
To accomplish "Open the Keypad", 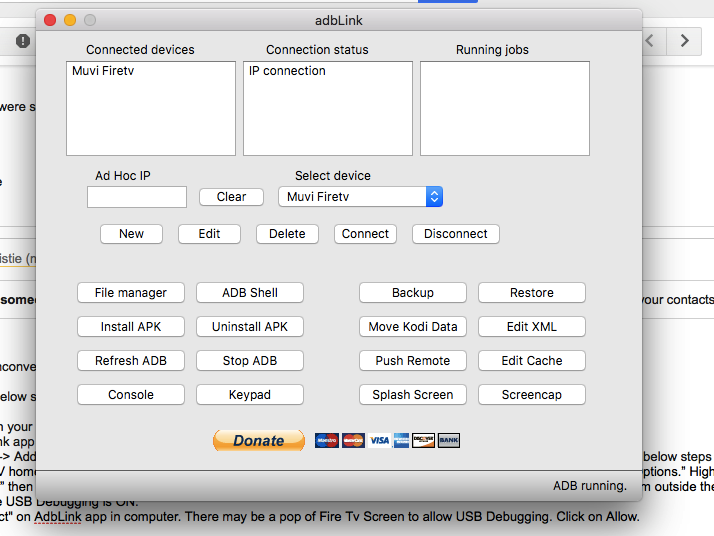I will [250, 394].
